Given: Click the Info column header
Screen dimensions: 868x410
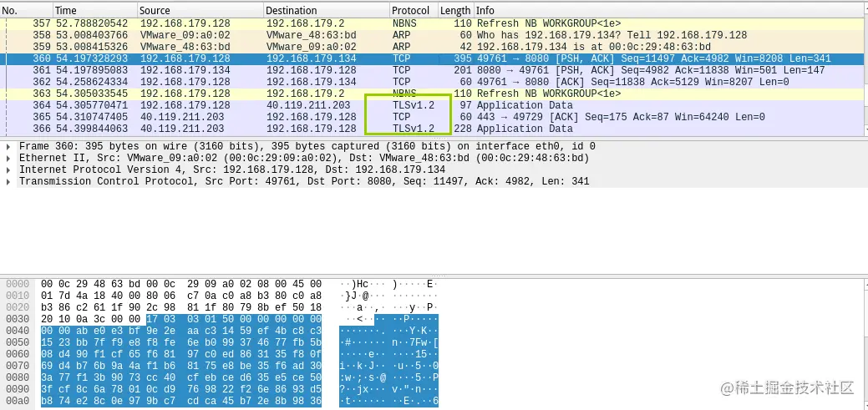Looking at the screenshot, I should point(670,11).
